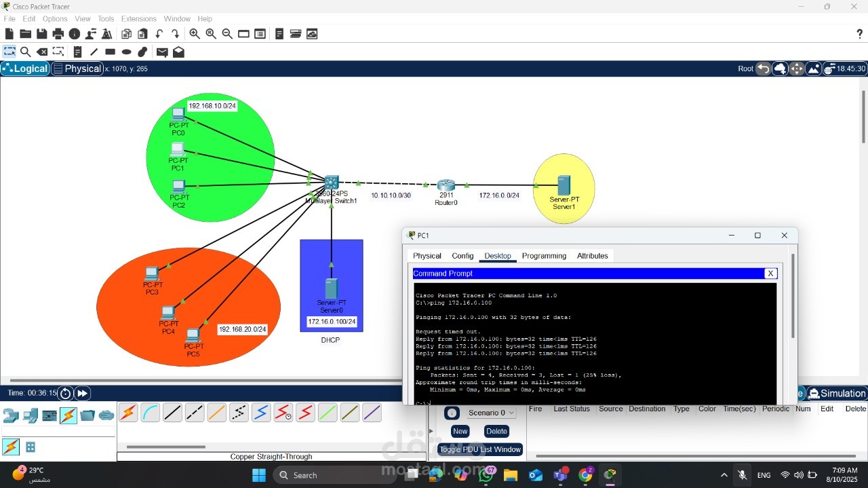Pick the Delete tool
The image size is (868, 488).
(x=42, y=52)
